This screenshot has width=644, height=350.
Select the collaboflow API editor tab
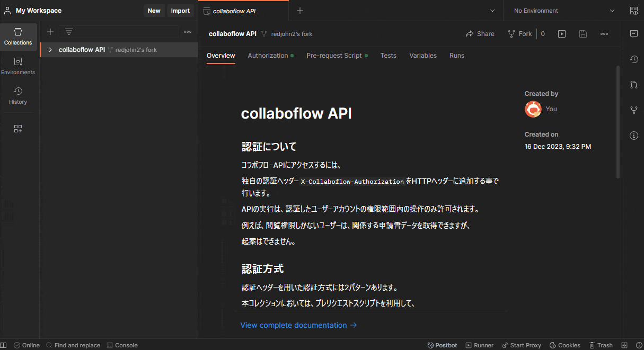(244, 11)
